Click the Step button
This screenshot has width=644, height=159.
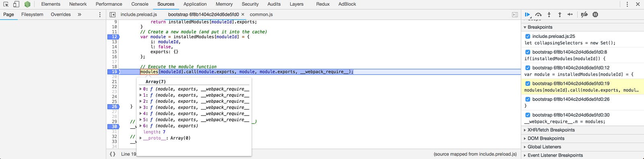[570, 14]
